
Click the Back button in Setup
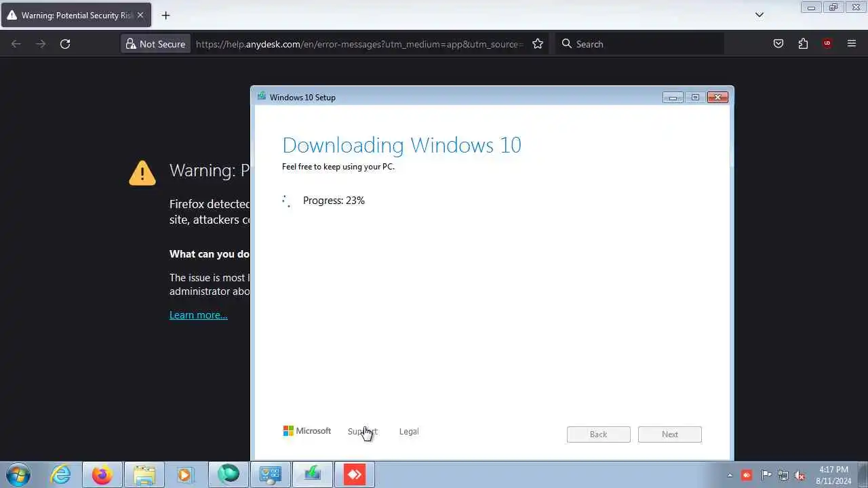coord(598,434)
